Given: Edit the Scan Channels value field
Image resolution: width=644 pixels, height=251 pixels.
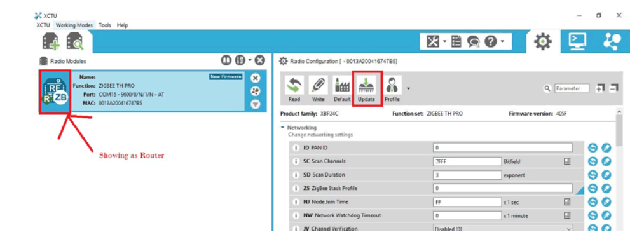Looking at the screenshot, I should pyautogui.click(x=467, y=161).
